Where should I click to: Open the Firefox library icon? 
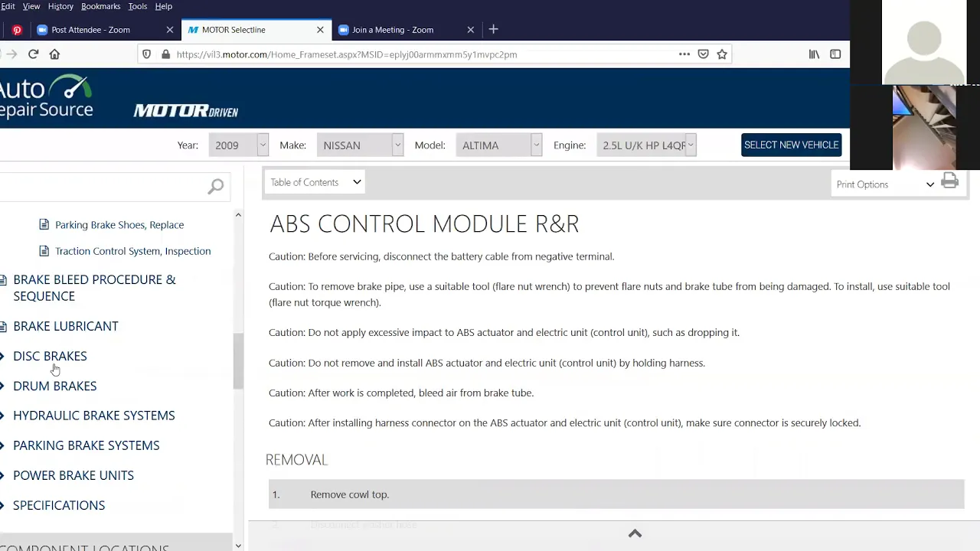814,54
